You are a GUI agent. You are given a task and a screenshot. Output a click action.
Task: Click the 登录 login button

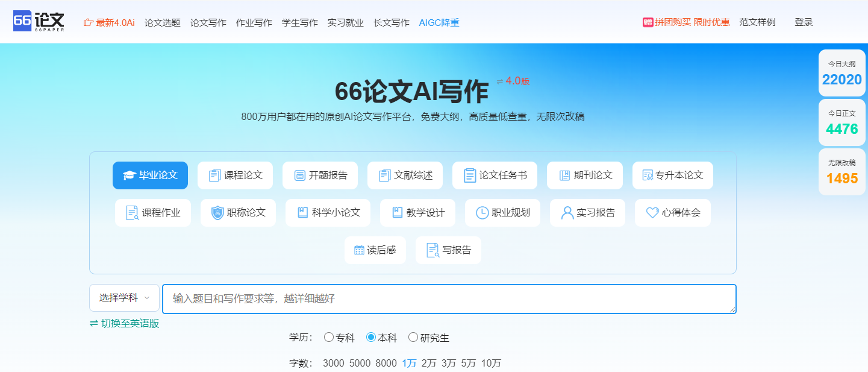click(x=804, y=21)
